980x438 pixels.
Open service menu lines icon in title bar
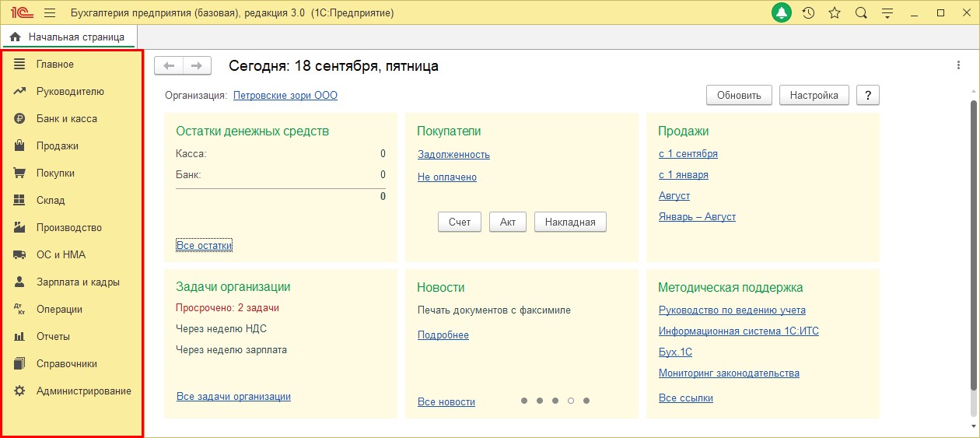(887, 13)
